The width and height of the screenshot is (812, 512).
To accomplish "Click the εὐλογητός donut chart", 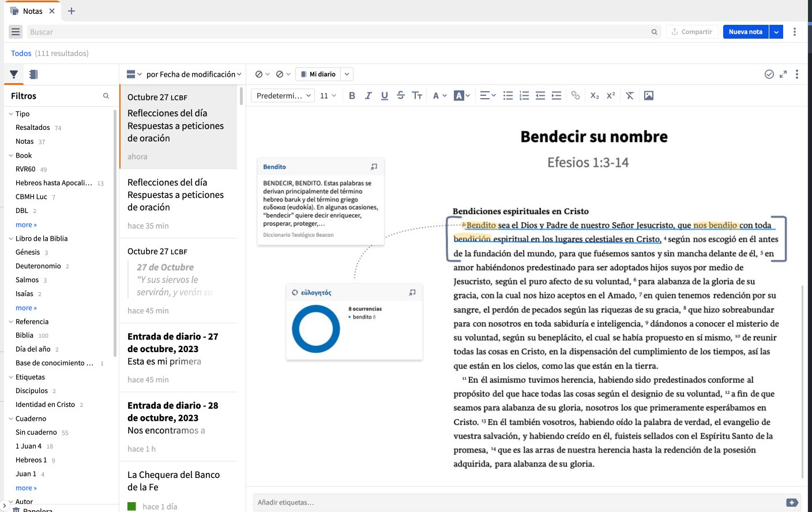I will 316,329.
